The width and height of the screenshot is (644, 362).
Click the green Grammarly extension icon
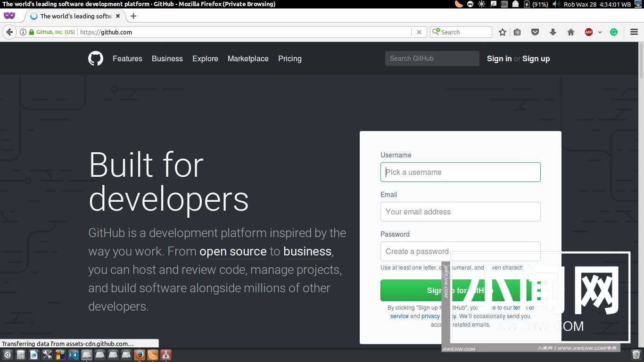[614, 32]
